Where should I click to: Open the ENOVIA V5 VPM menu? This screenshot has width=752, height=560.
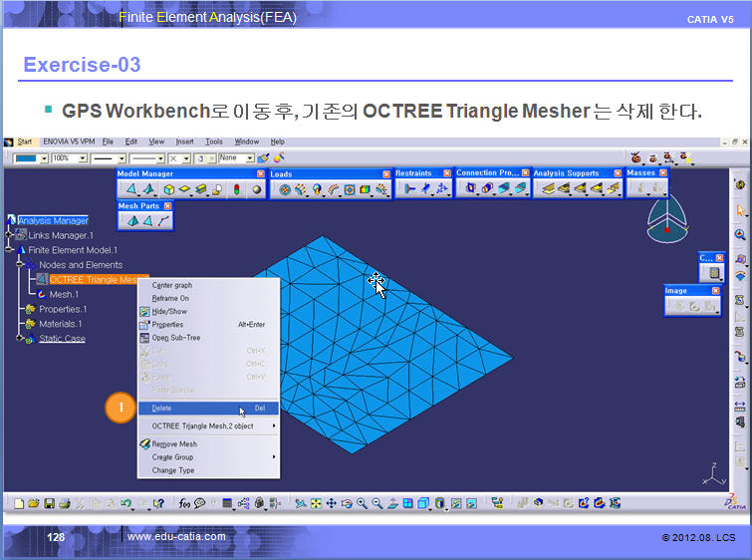coord(69,141)
